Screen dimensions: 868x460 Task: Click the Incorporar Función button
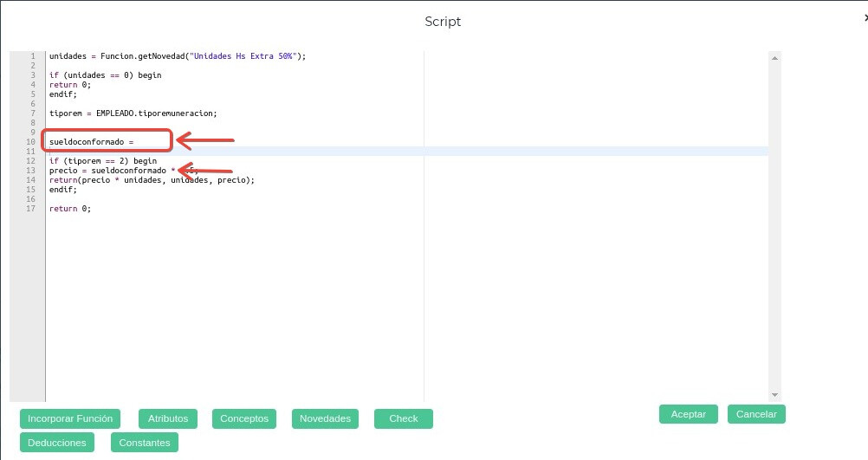point(70,418)
